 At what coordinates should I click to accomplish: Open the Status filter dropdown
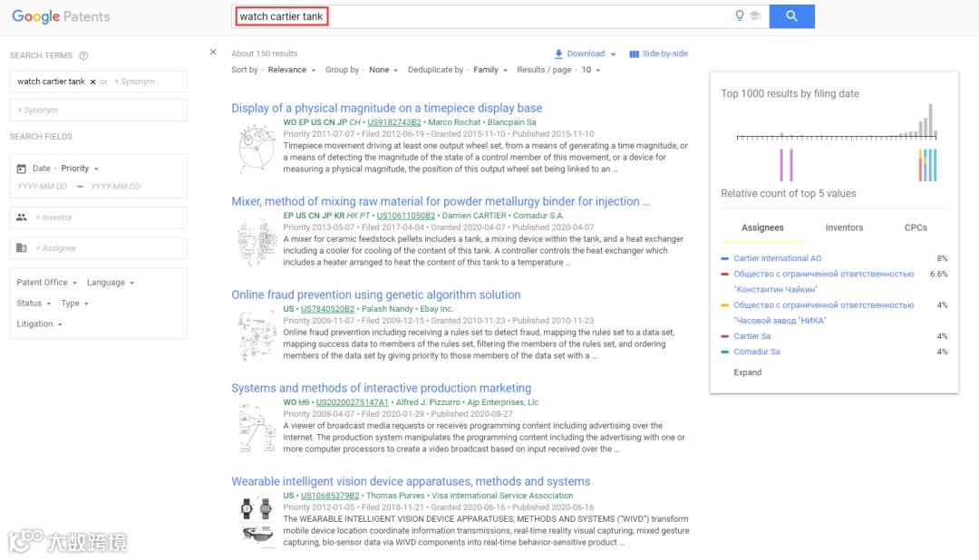point(34,304)
